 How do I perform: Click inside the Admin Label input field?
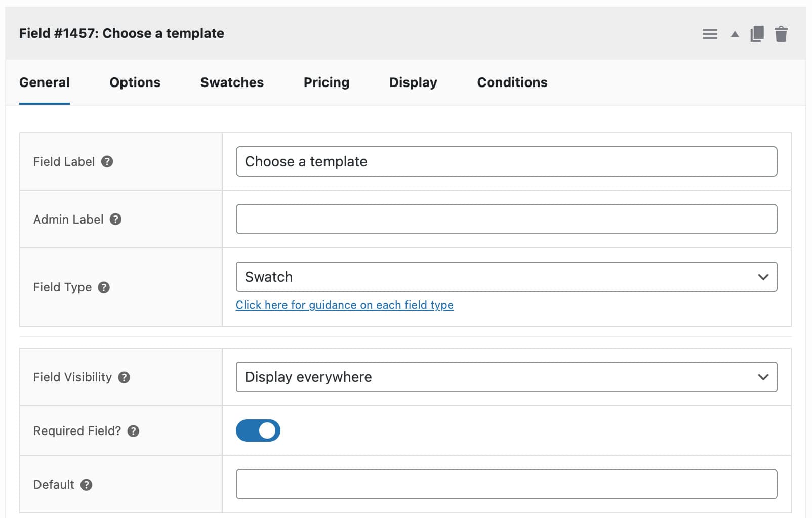pos(506,219)
